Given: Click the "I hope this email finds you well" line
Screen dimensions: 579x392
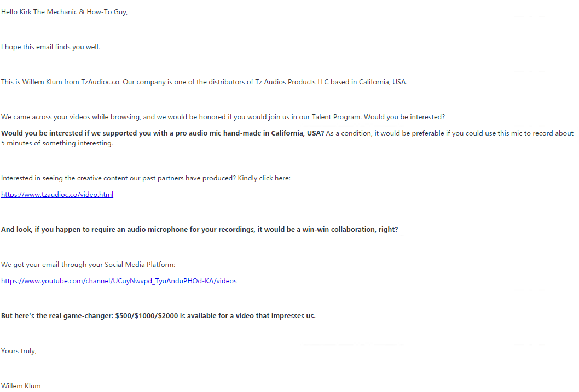Looking at the screenshot, I should [x=50, y=47].
